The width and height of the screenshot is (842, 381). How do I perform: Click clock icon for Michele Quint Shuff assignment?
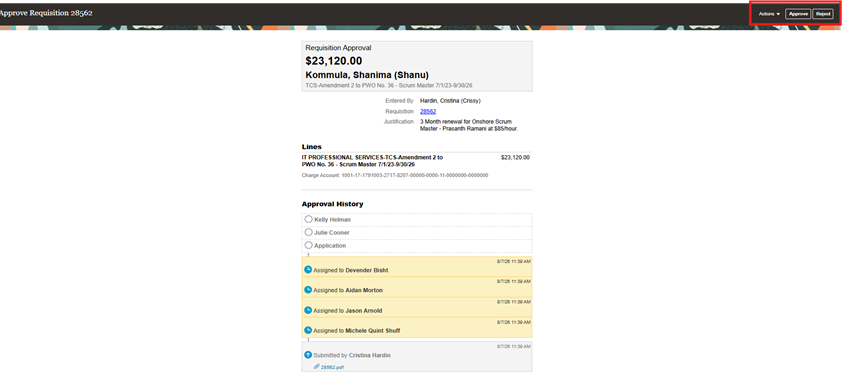pyautogui.click(x=308, y=331)
